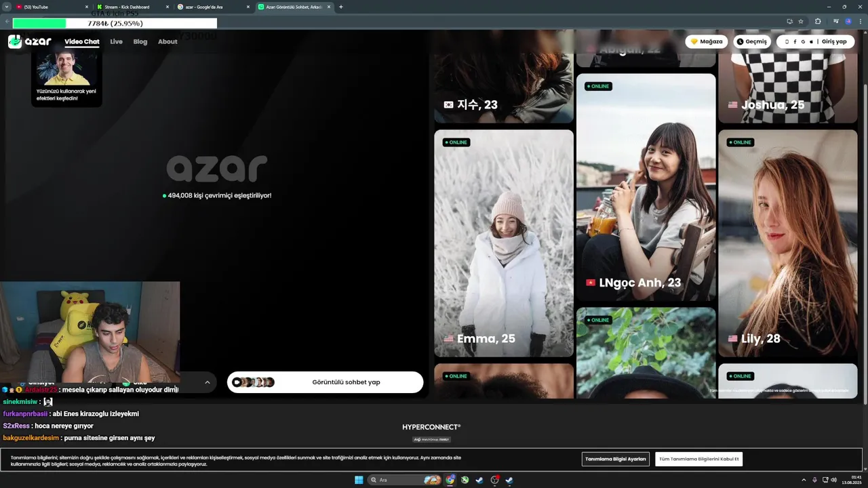
Task: Open Tanımlama Bilgisi Ayarları cookie settings
Action: tap(616, 459)
